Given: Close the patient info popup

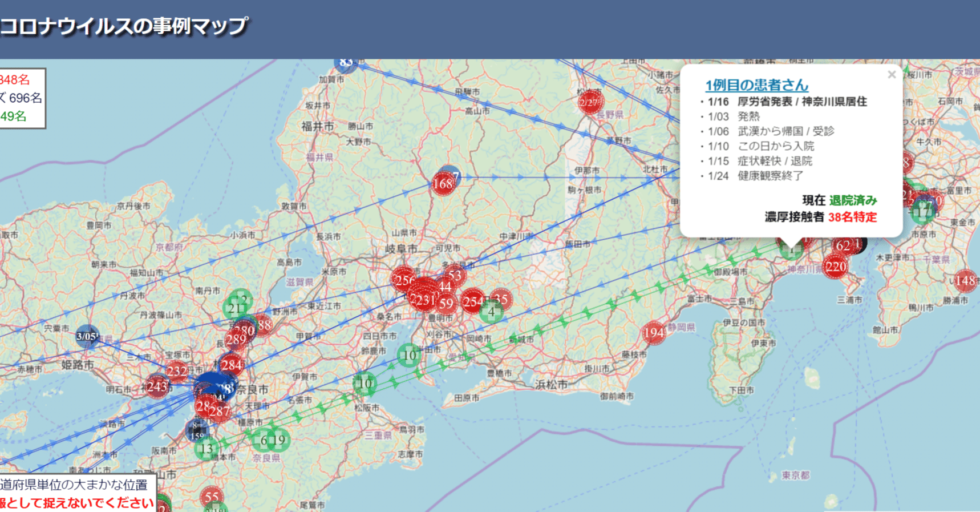Looking at the screenshot, I should click(x=892, y=75).
